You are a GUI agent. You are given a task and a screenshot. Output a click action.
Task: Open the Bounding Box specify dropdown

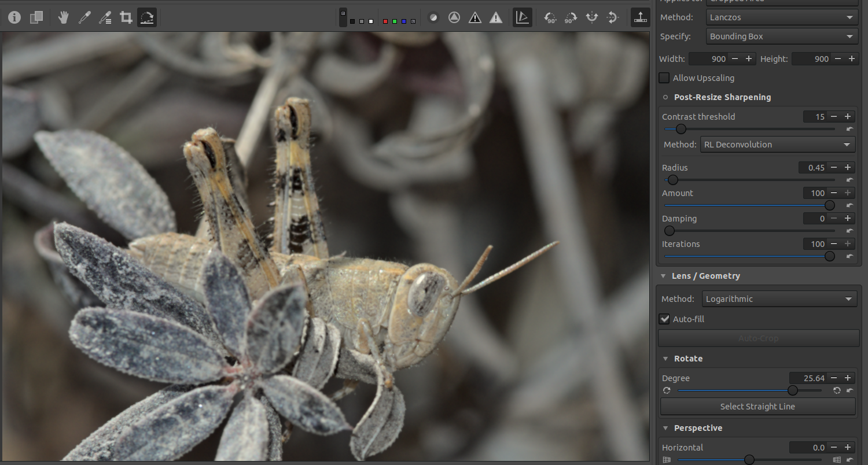tap(782, 36)
